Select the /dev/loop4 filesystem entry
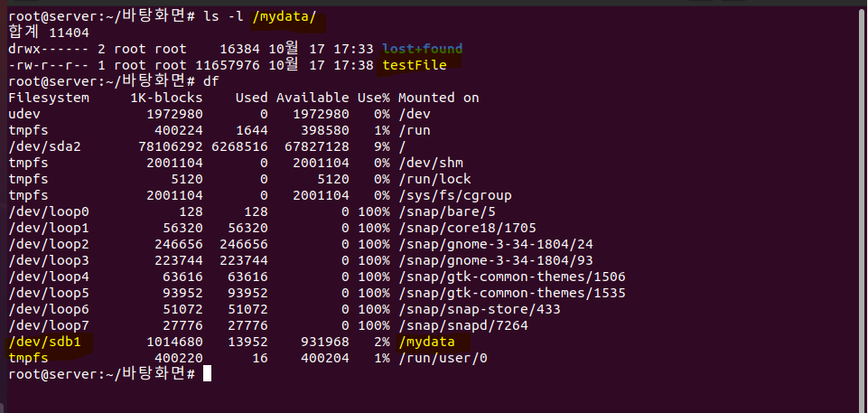This screenshot has height=413, width=868. 49,277
